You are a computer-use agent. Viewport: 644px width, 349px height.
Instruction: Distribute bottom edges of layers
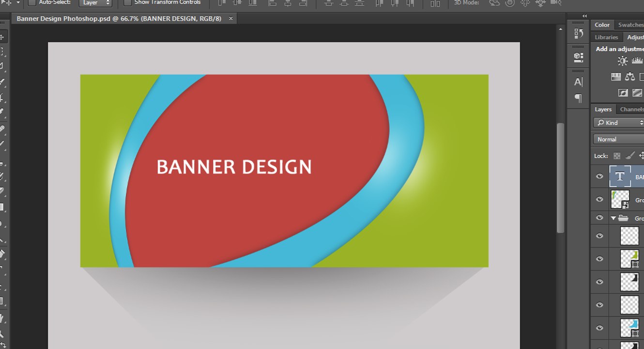click(359, 3)
